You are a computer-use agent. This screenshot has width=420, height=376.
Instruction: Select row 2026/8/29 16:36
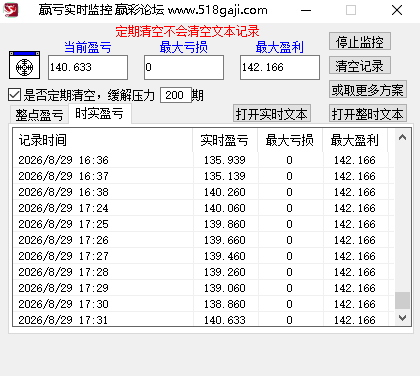click(203, 160)
